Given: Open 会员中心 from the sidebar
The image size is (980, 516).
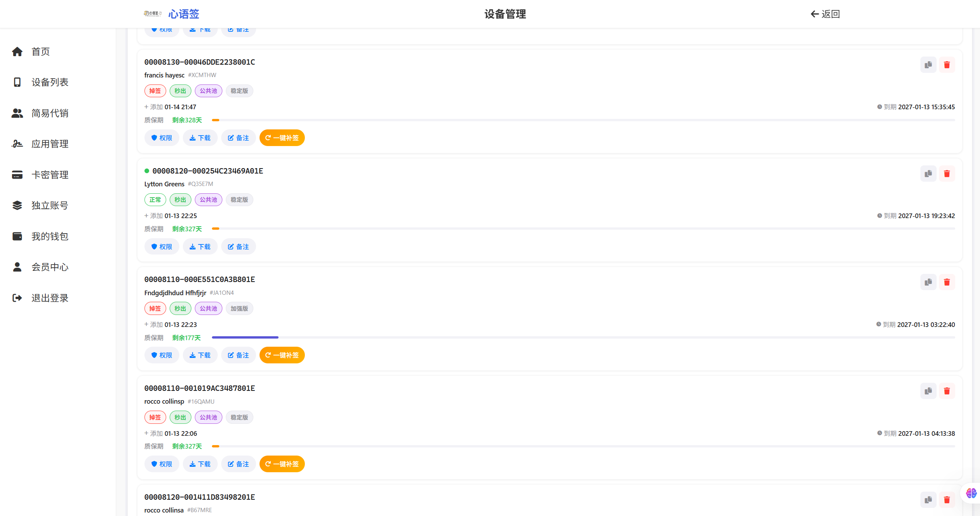Looking at the screenshot, I should [50, 267].
